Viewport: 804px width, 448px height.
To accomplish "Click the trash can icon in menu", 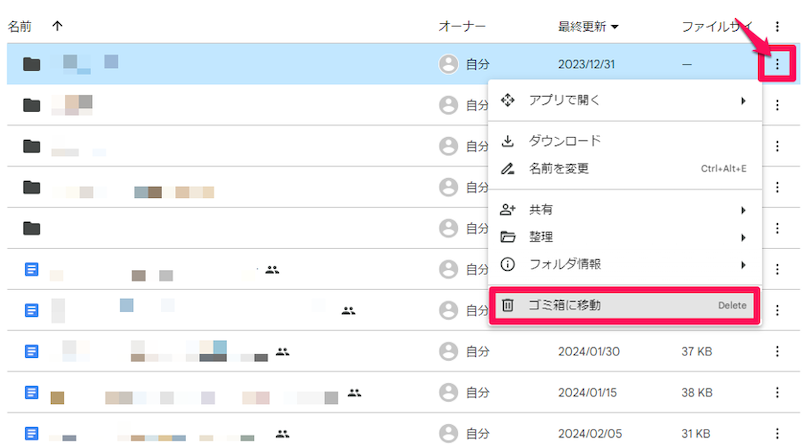I will (x=507, y=305).
